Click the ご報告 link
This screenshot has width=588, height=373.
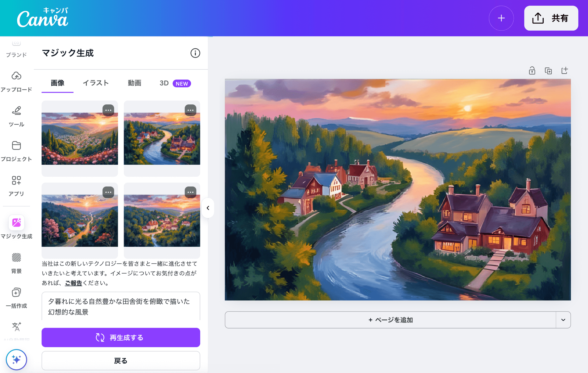point(73,283)
